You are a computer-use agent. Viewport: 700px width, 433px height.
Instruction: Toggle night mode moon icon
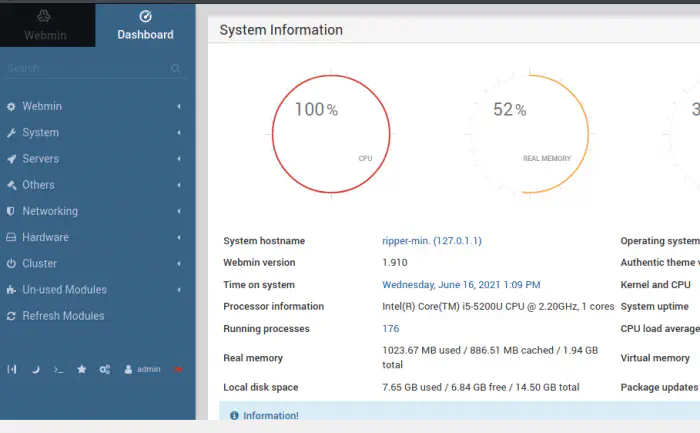pyautogui.click(x=35, y=369)
